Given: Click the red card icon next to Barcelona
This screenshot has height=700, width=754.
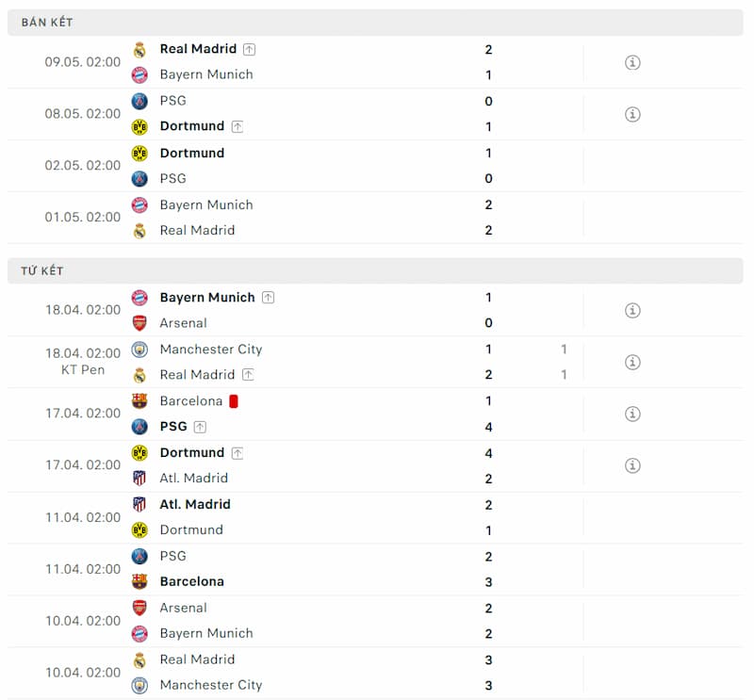Looking at the screenshot, I should pos(234,401).
